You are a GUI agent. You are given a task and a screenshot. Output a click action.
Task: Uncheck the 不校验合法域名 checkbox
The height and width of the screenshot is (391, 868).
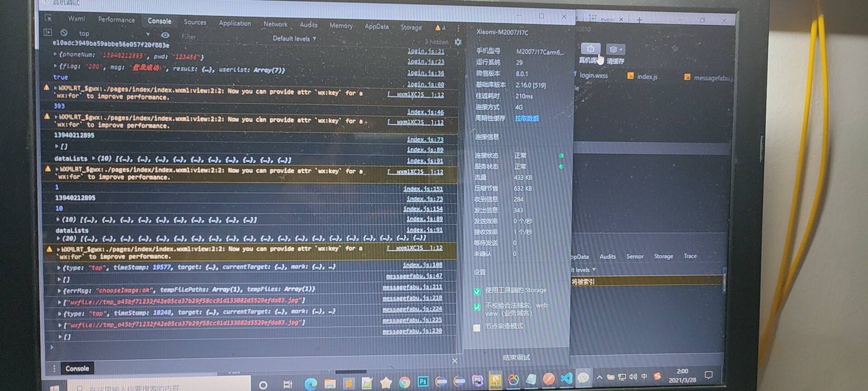[x=477, y=307]
